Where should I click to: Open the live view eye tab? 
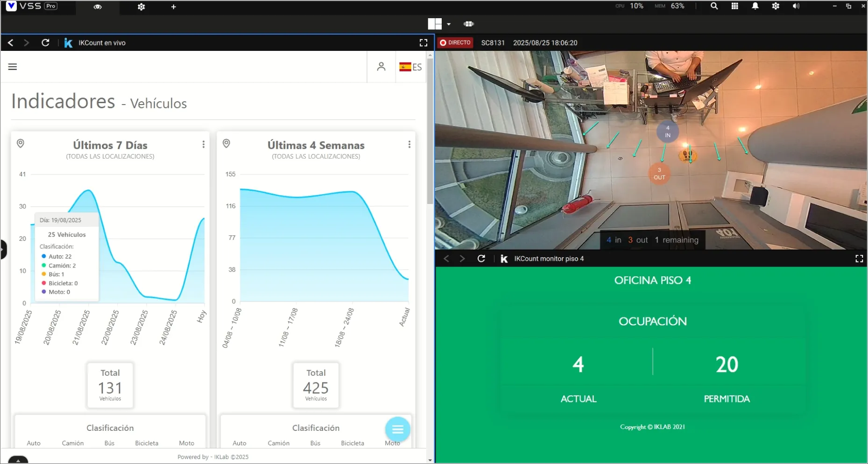click(98, 7)
